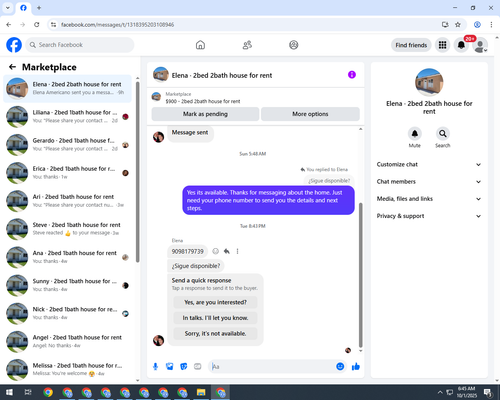Open File Explorer from the taskbar

coord(201,392)
